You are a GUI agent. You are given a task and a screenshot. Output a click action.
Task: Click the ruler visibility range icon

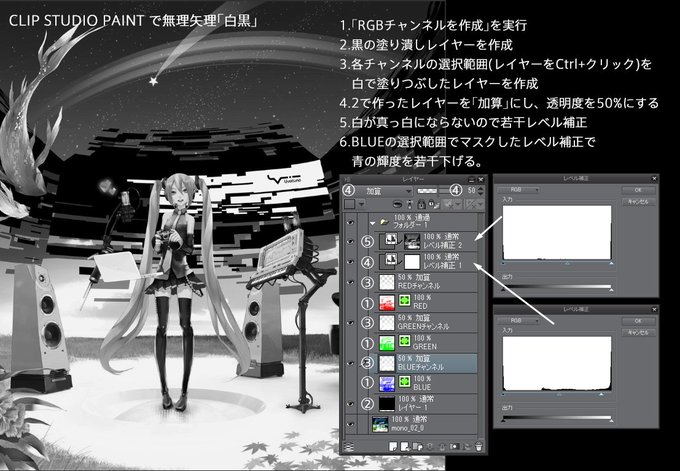click(x=471, y=204)
